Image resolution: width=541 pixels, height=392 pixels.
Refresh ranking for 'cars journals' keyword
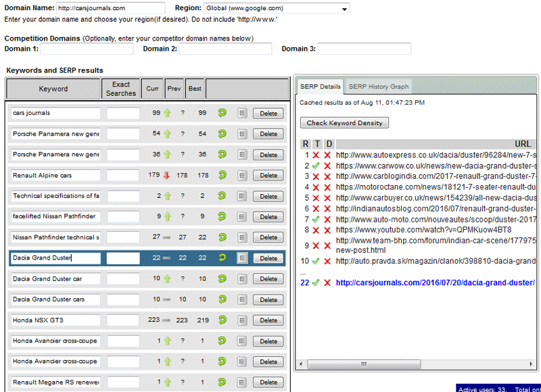click(x=222, y=113)
